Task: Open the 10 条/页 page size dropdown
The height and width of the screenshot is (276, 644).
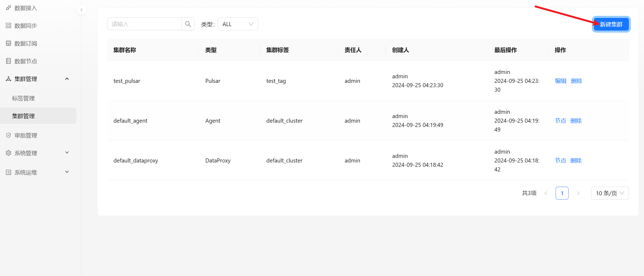Action: click(610, 193)
